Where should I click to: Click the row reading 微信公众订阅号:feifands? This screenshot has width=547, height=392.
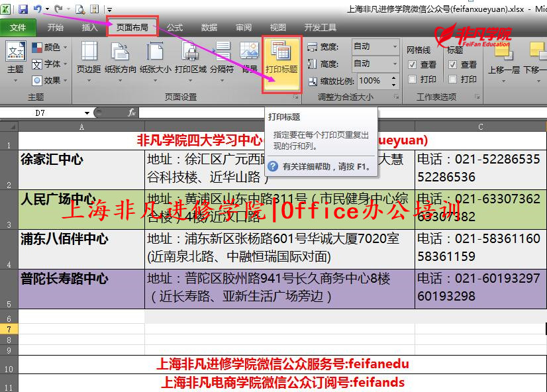point(282,383)
